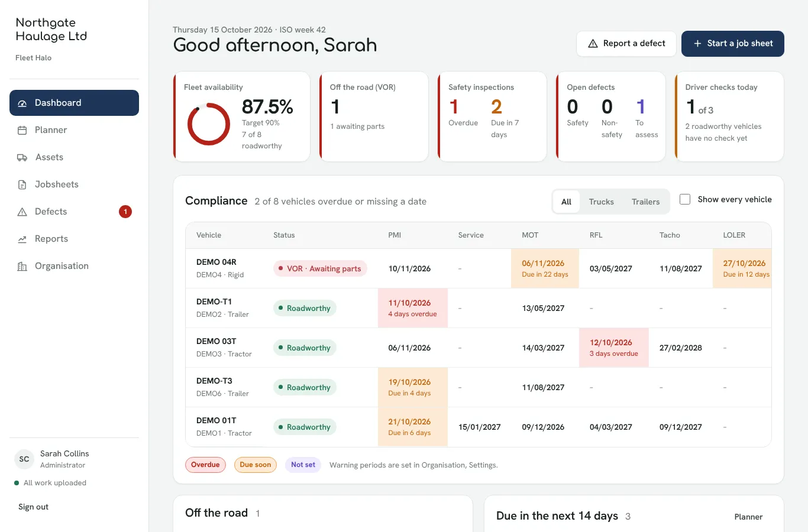The width and height of the screenshot is (808, 532).
Task: Go to Jobsheets in sidebar
Action: click(74, 184)
